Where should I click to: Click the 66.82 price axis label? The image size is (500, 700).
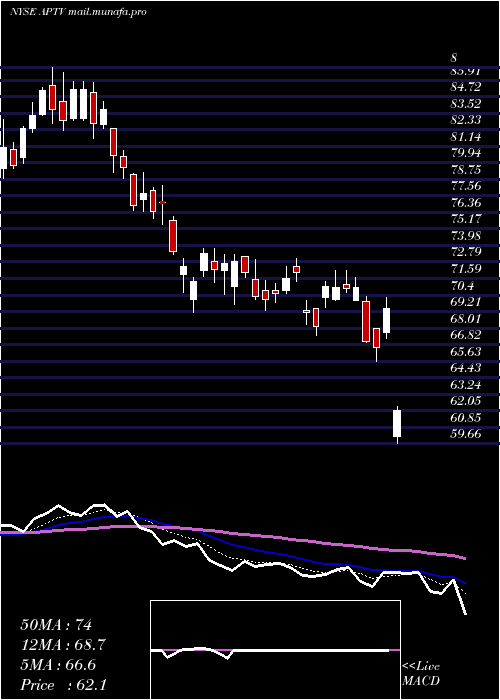click(x=466, y=335)
